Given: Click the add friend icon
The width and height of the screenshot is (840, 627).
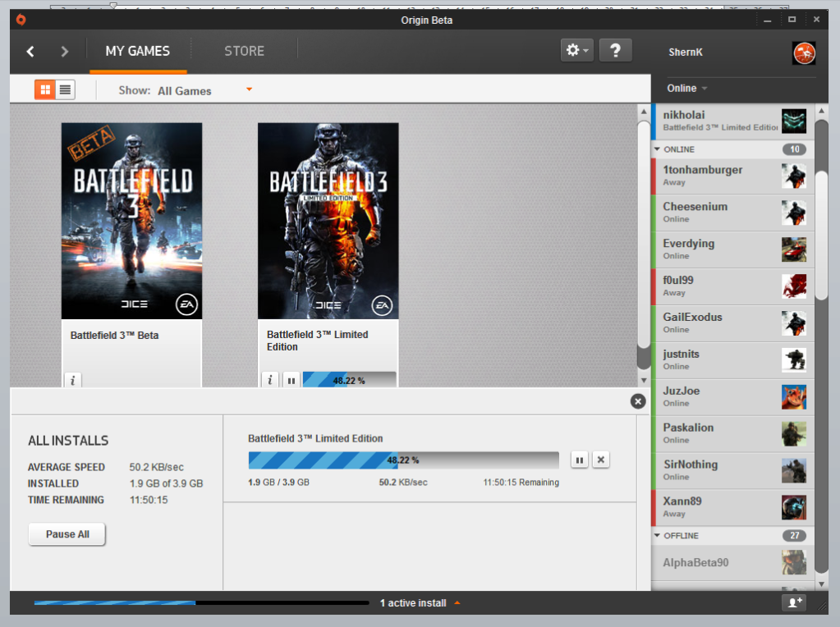Looking at the screenshot, I should tap(794, 602).
